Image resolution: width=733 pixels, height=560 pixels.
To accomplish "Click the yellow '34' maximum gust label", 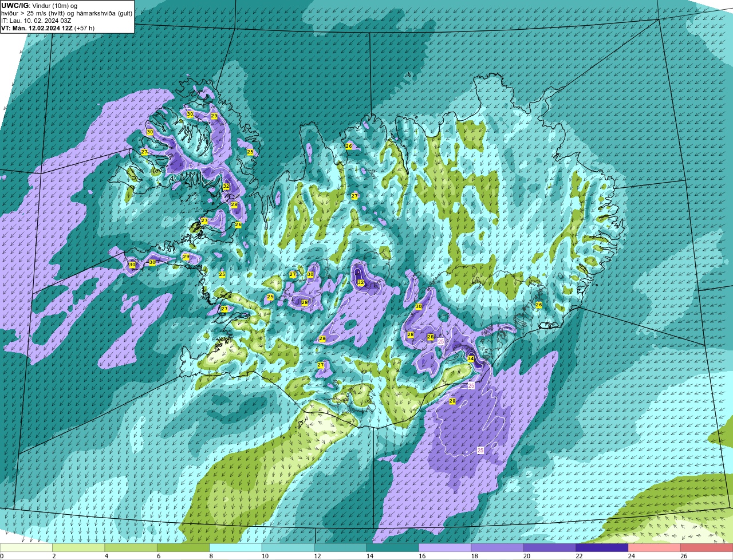I will (471, 358).
